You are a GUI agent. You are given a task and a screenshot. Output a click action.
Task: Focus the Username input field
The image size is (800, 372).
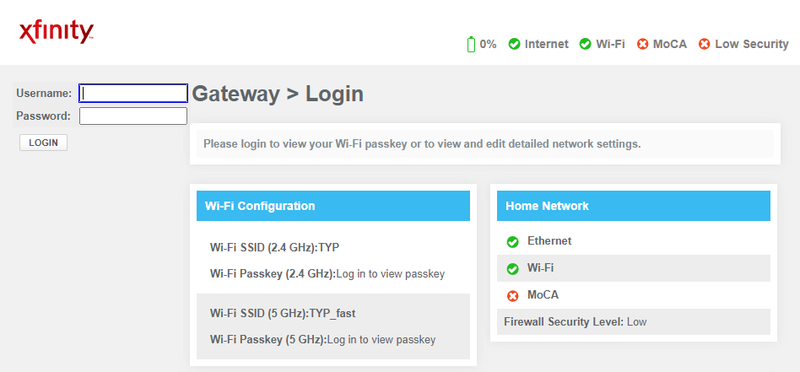[133, 93]
